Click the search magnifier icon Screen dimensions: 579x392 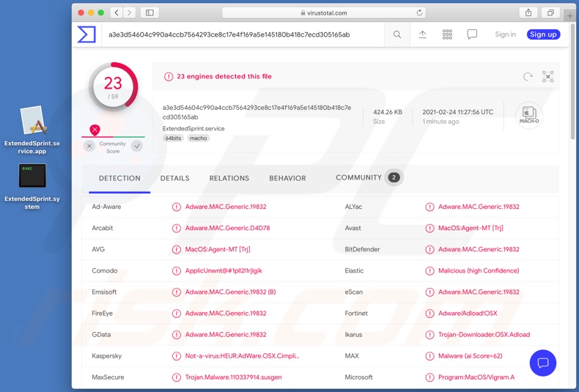[397, 34]
